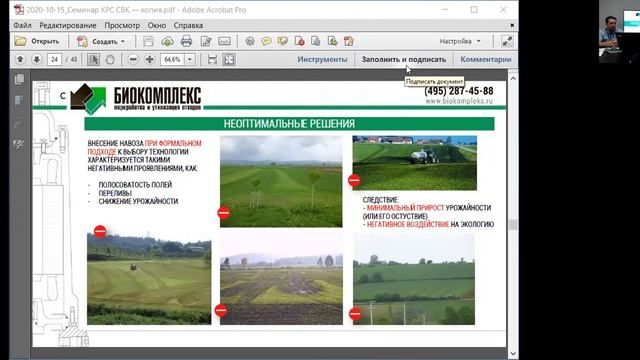
Task: Click the zoom value field 64,6%
Action: (173, 60)
